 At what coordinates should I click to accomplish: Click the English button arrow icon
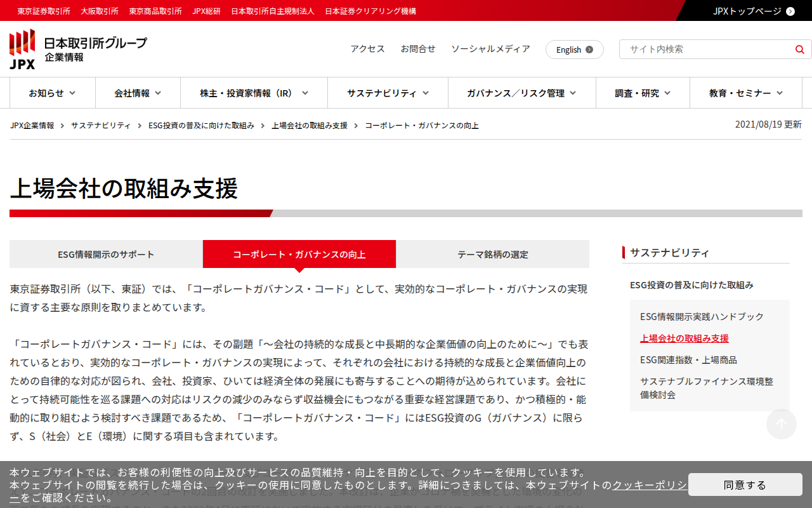pos(589,50)
